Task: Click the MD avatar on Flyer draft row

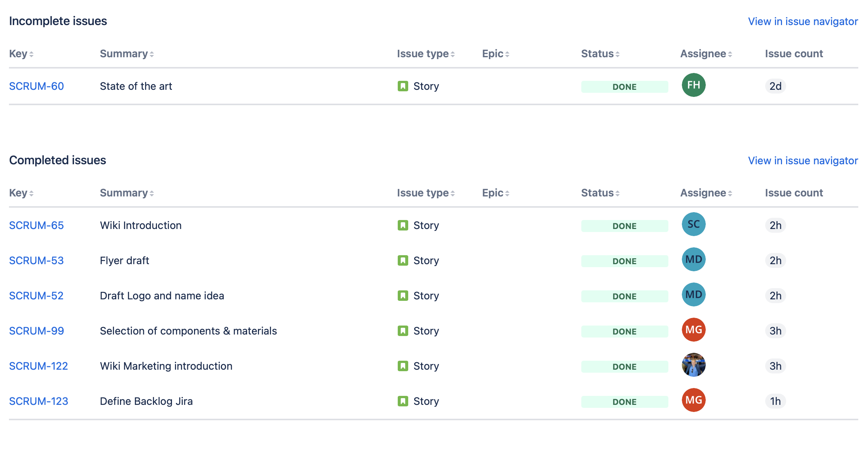Action: [x=693, y=259]
